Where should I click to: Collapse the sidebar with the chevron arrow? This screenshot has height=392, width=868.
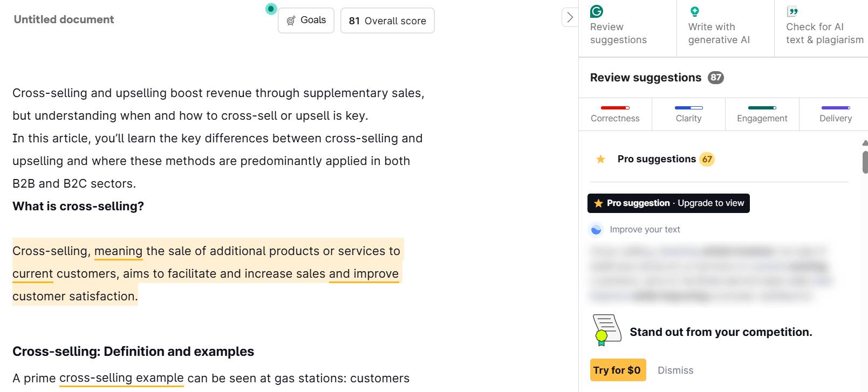(570, 17)
